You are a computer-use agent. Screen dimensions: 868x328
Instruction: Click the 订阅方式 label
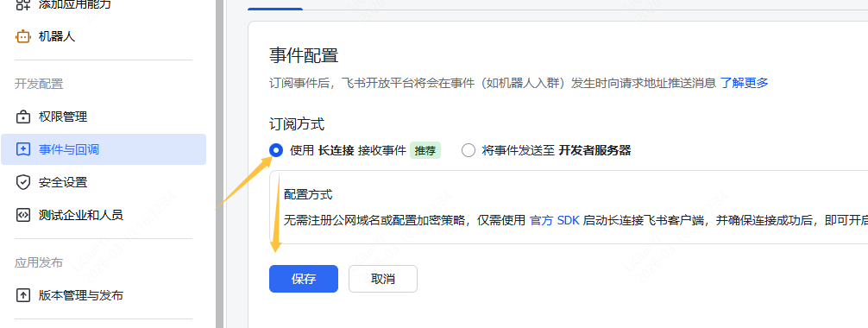click(x=297, y=123)
